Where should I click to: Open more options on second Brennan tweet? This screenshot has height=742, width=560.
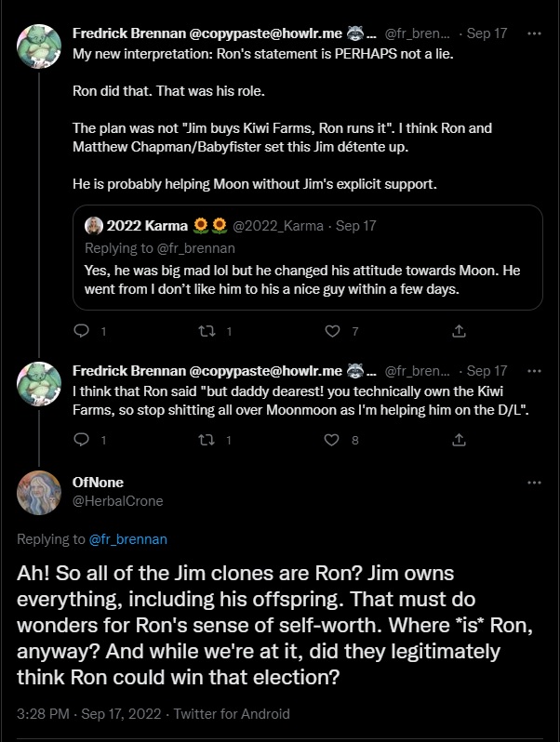click(x=534, y=370)
